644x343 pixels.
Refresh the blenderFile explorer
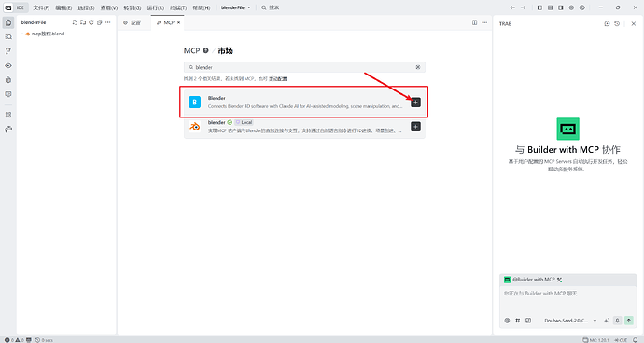91,22
